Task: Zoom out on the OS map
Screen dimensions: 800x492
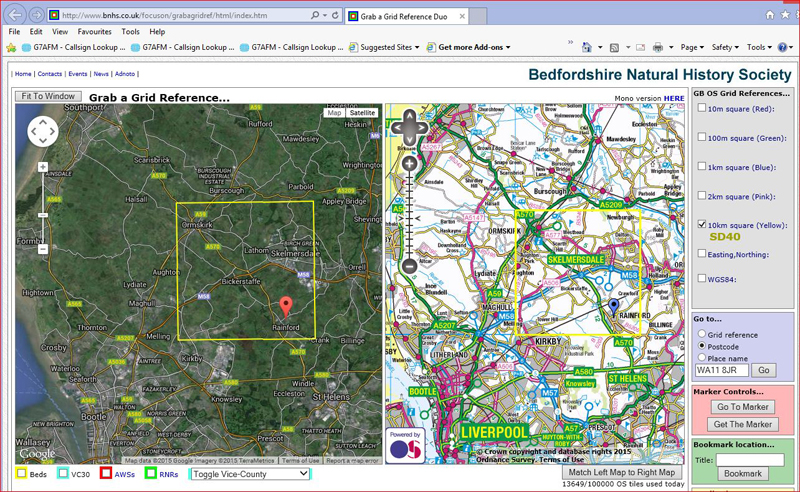Action: [x=409, y=266]
